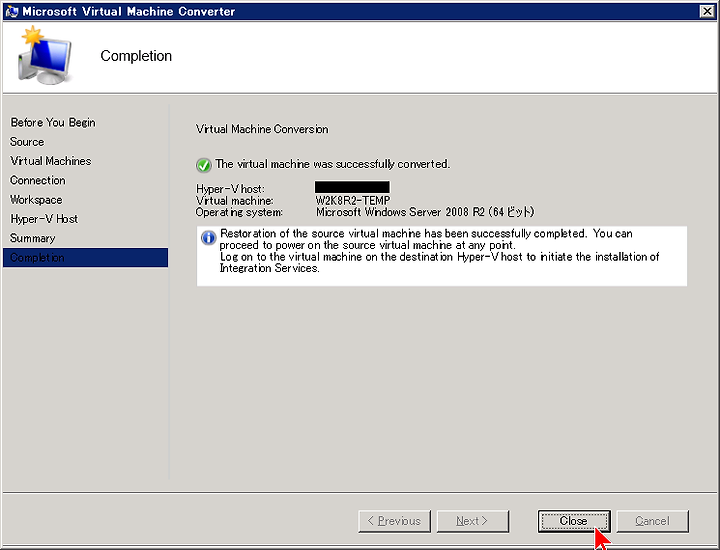Viewport: 720px width, 550px height.
Task: Click the green success checkmark icon
Action: coord(203,165)
